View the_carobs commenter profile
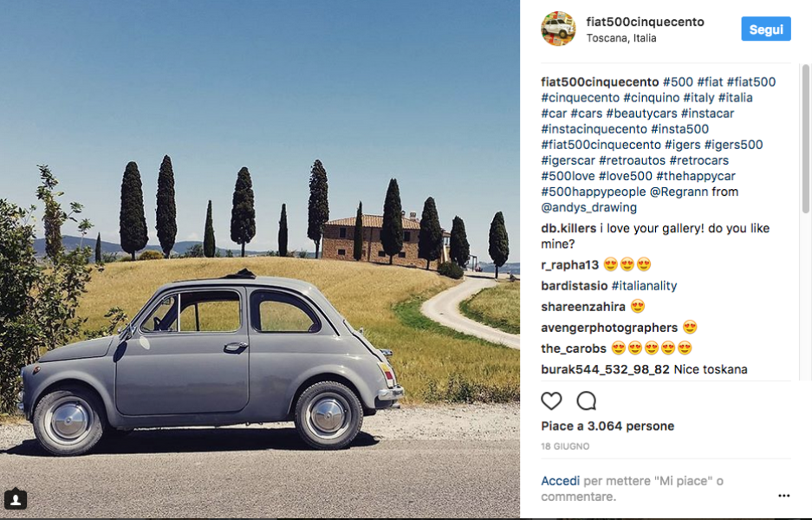The image size is (812, 520). [x=574, y=348]
